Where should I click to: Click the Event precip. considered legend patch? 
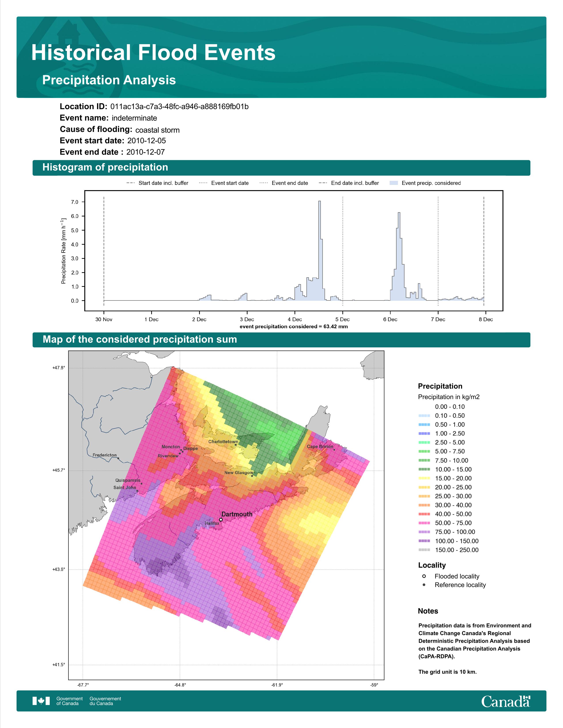[394, 183]
